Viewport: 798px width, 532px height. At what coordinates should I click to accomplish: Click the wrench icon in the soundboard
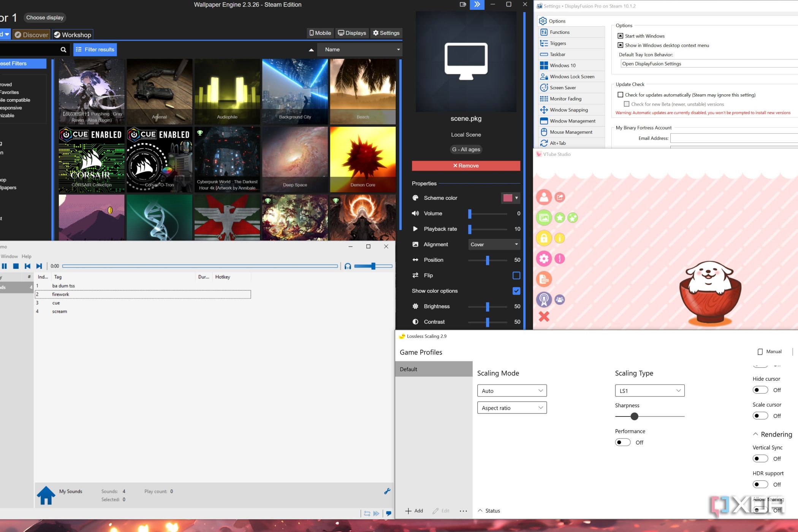point(387,491)
